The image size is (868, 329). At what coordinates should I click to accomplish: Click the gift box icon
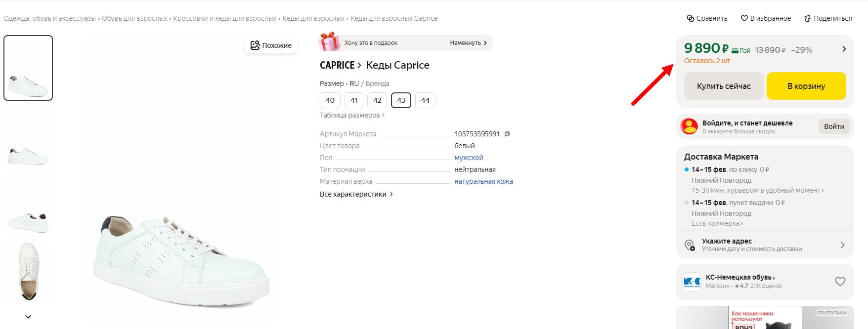pos(329,42)
